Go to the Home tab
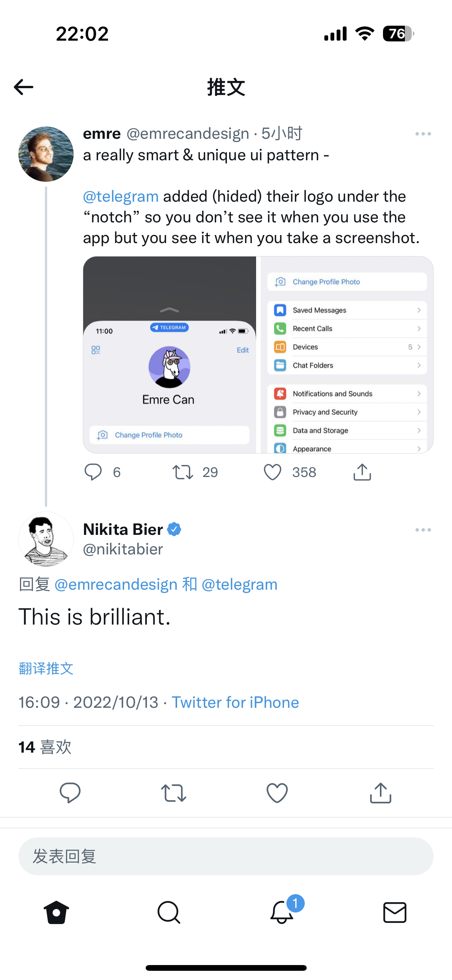The height and width of the screenshot is (980, 452). click(x=56, y=912)
